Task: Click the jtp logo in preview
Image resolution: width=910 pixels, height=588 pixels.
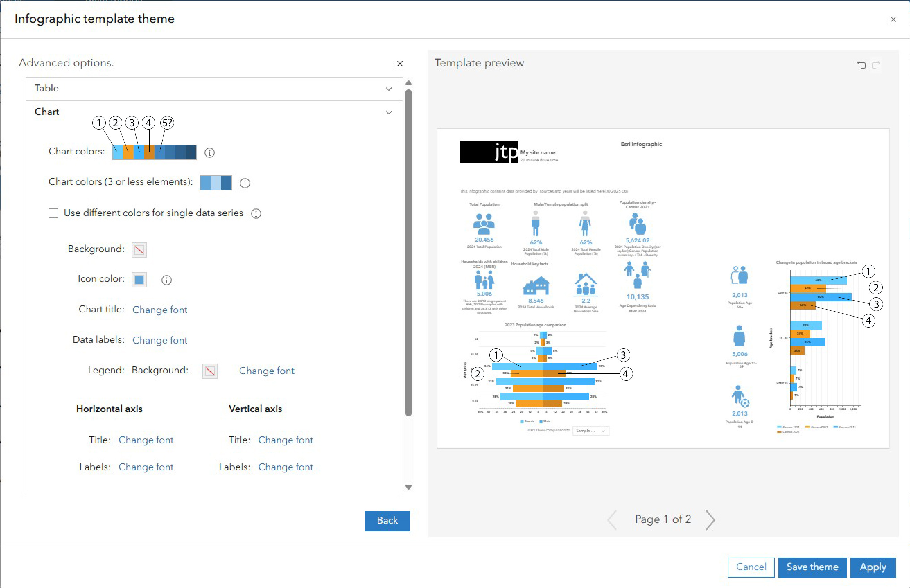Action: tap(489, 152)
